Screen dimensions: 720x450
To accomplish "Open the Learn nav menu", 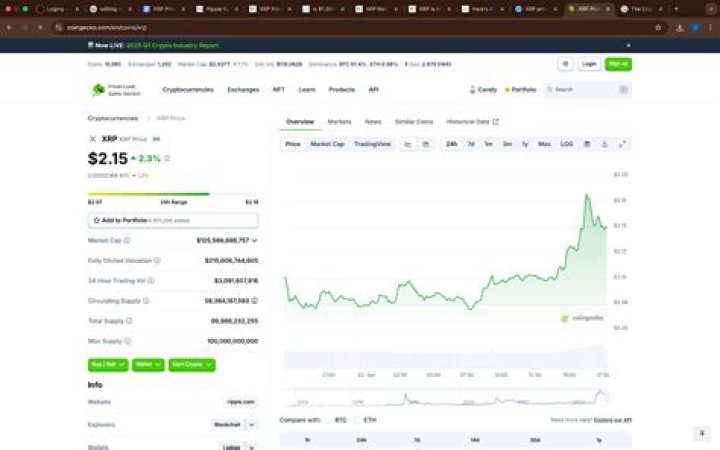I will 307,90.
